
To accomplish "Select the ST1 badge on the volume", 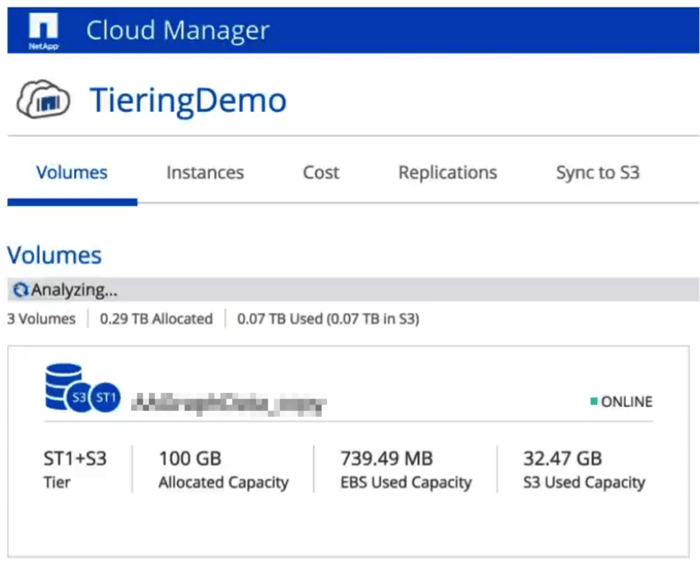I will pos(107,398).
